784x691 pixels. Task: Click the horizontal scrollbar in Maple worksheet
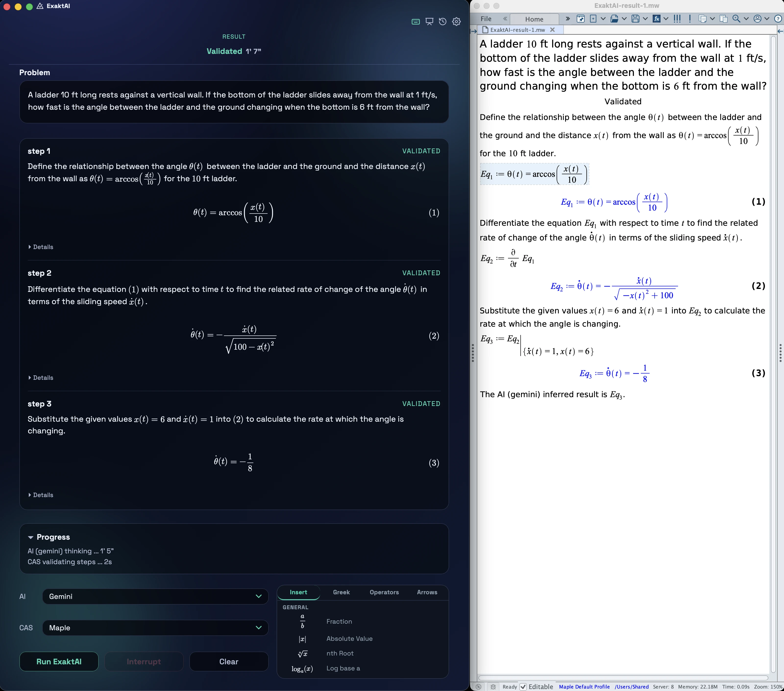pos(623,678)
